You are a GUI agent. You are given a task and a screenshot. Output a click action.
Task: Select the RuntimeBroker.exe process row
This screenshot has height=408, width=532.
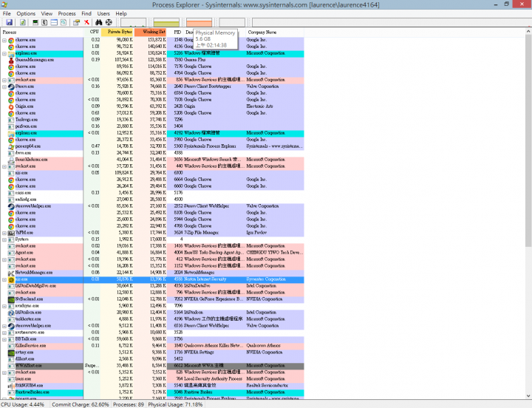(x=152, y=392)
